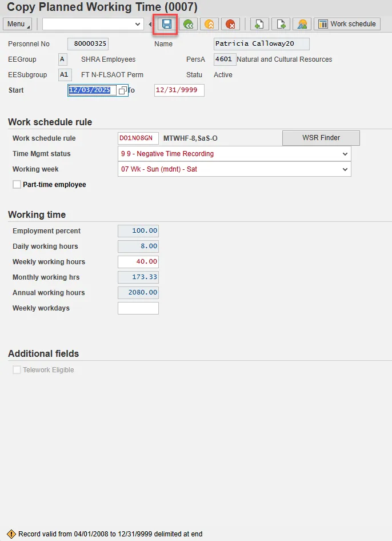Click the Work schedule rule section heading
This screenshot has width=392, height=541.
pos(50,122)
